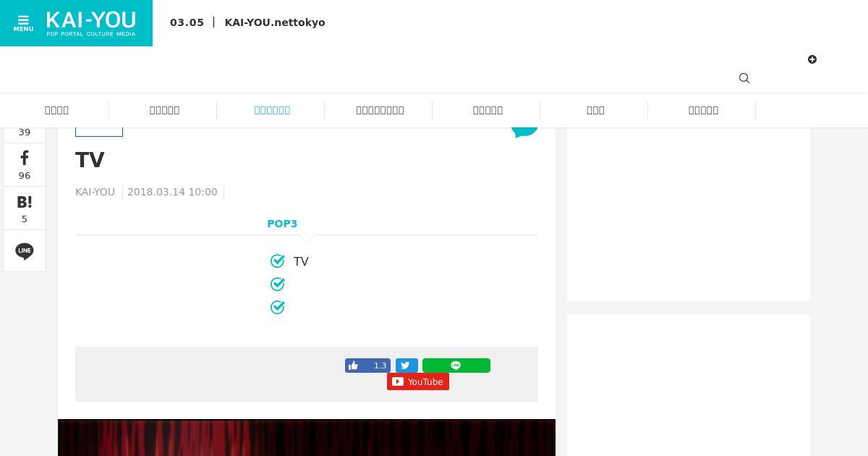Open the search magnifier icon

(744, 78)
